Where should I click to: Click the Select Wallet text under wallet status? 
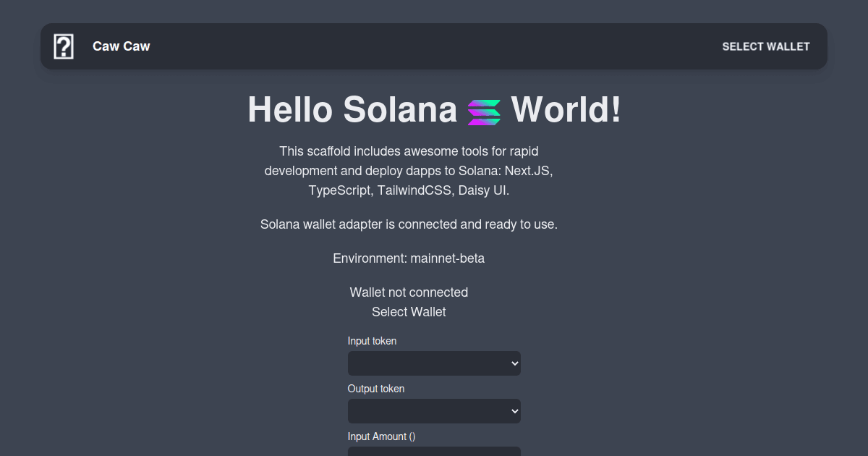[408, 312]
